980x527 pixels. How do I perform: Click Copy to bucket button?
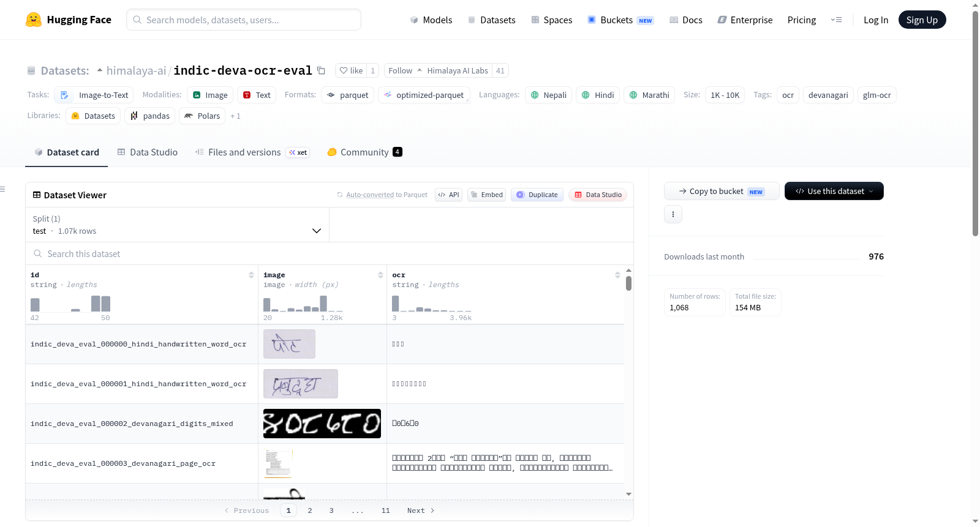click(x=722, y=191)
